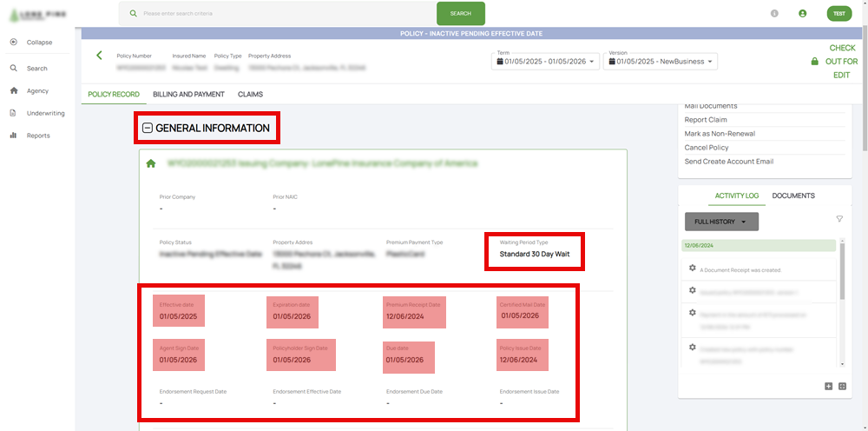Click the info icon in top bar
868x431 pixels.
click(774, 14)
